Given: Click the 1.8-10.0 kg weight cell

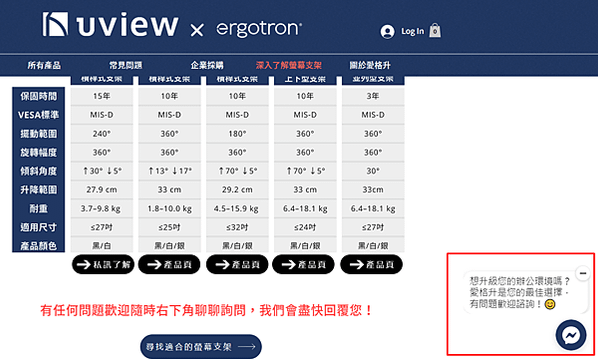Looking at the screenshot, I should (x=169, y=209).
